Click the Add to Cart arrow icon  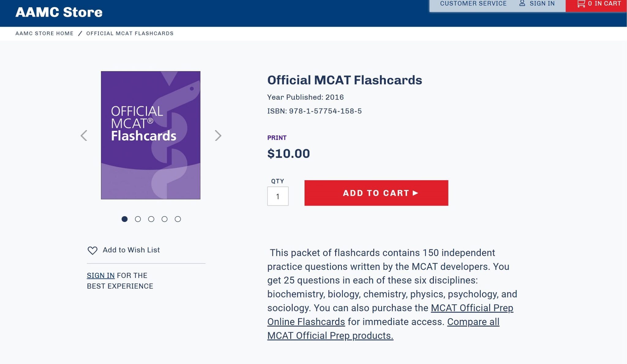[415, 193]
